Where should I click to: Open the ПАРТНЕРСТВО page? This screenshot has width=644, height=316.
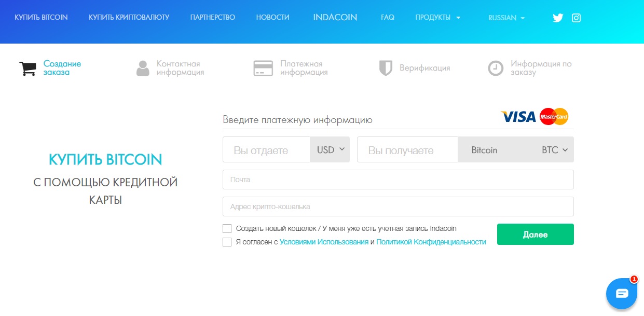click(213, 18)
